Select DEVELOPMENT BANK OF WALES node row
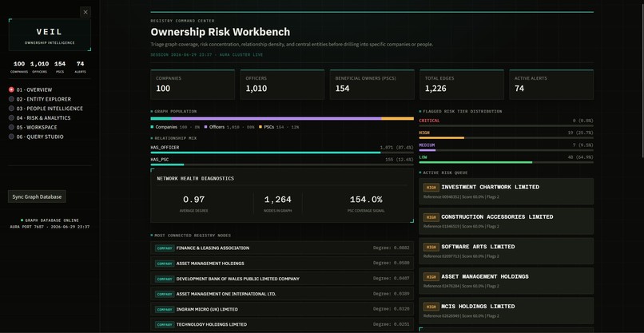 282,279
